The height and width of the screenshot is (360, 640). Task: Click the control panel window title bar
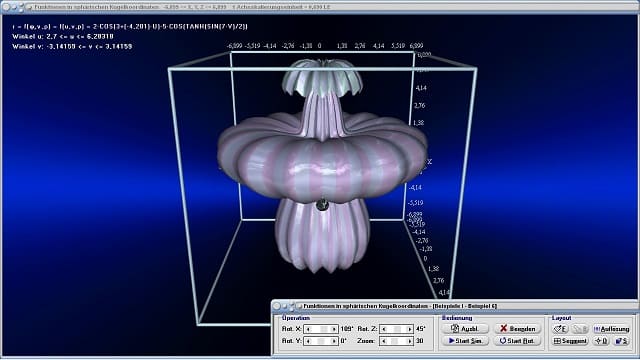coord(455,306)
